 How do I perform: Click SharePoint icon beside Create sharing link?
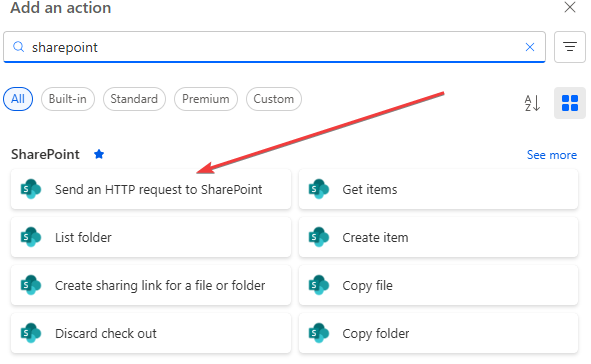31,285
